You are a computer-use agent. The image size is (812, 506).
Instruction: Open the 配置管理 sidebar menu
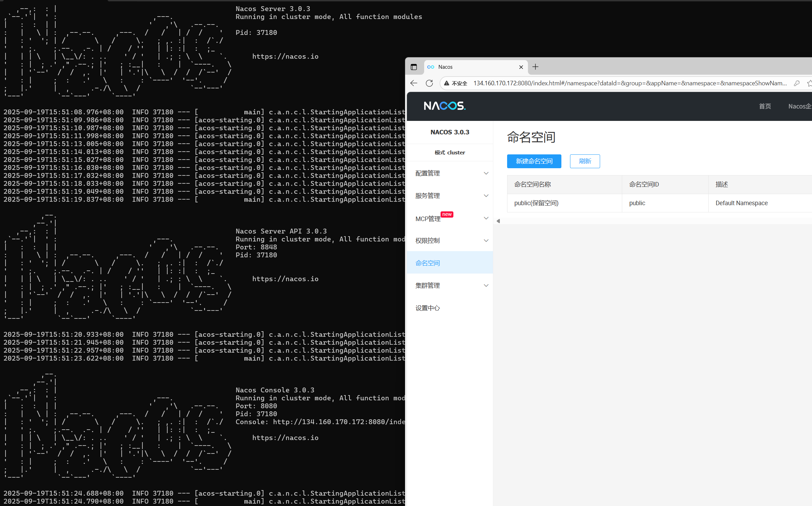coord(450,173)
